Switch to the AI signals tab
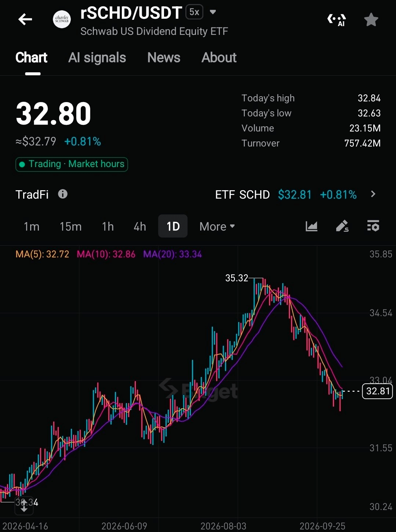The image size is (396, 532). (x=97, y=58)
